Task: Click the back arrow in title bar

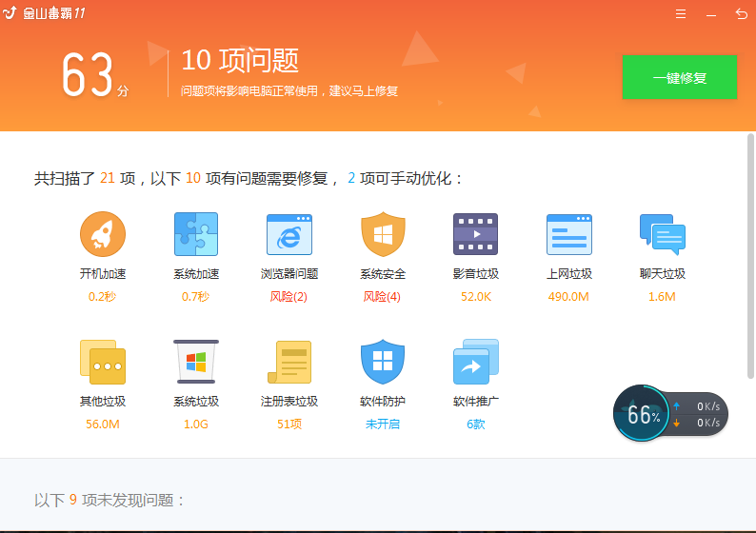Action: coord(742,14)
